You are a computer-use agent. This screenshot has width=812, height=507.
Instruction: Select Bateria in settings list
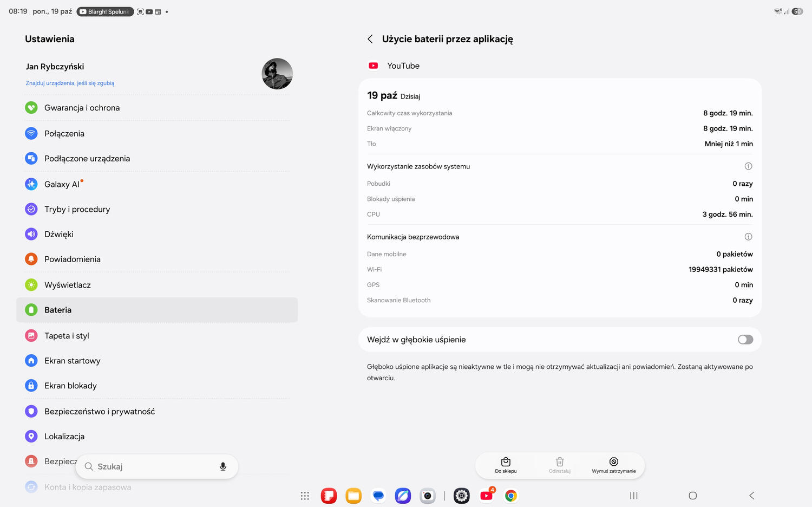tap(157, 310)
